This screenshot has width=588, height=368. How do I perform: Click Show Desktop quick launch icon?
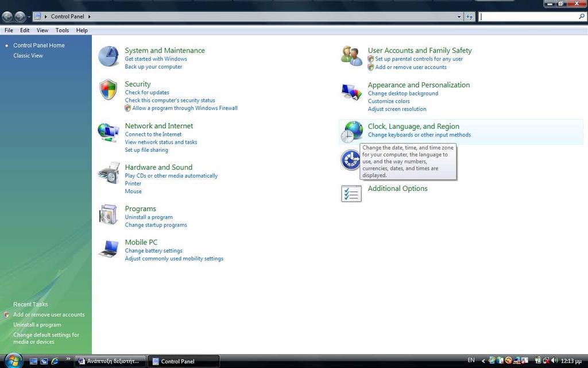pyautogui.click(x=33, y=361)
